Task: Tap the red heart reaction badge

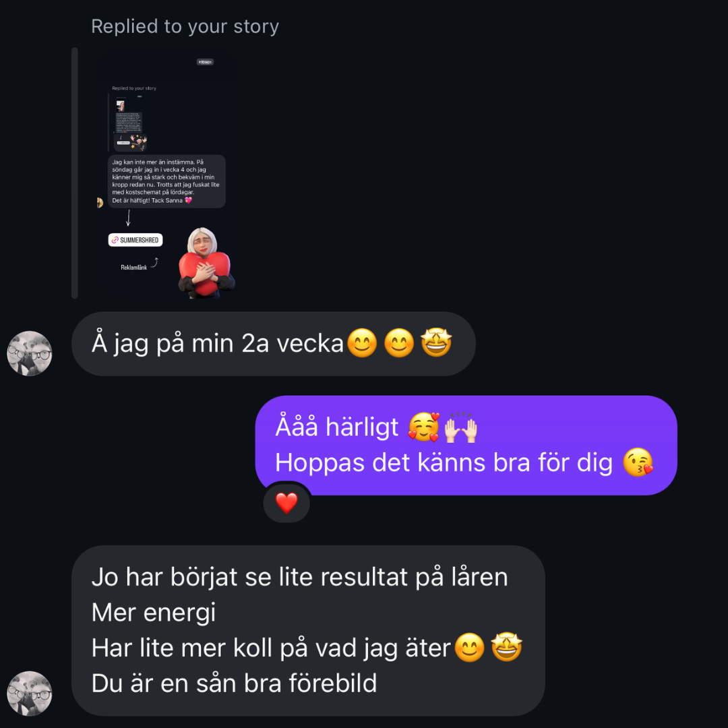Action: (286, 502)
